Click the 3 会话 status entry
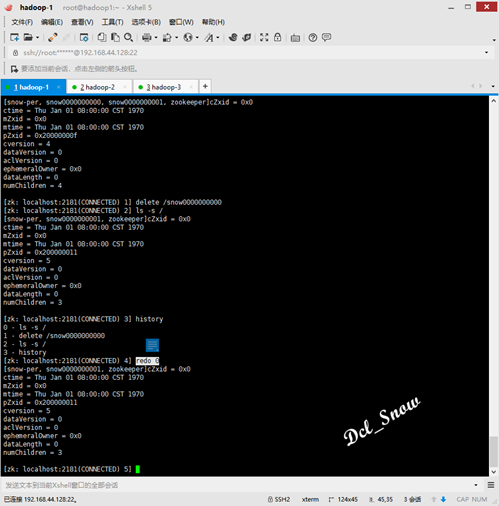Viewport: 499px width, 506px height. pyautogui.click(x=412, y=499)
